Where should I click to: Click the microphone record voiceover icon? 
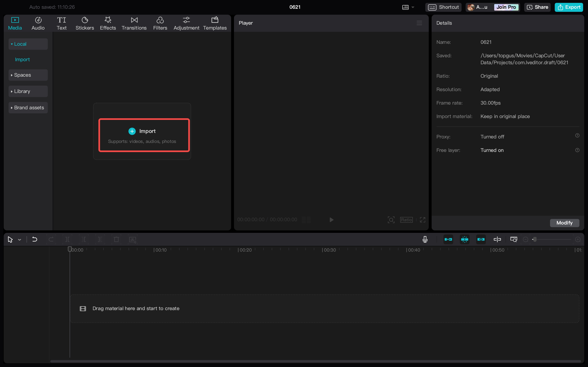pyautogui.click(x=425, y=239)
